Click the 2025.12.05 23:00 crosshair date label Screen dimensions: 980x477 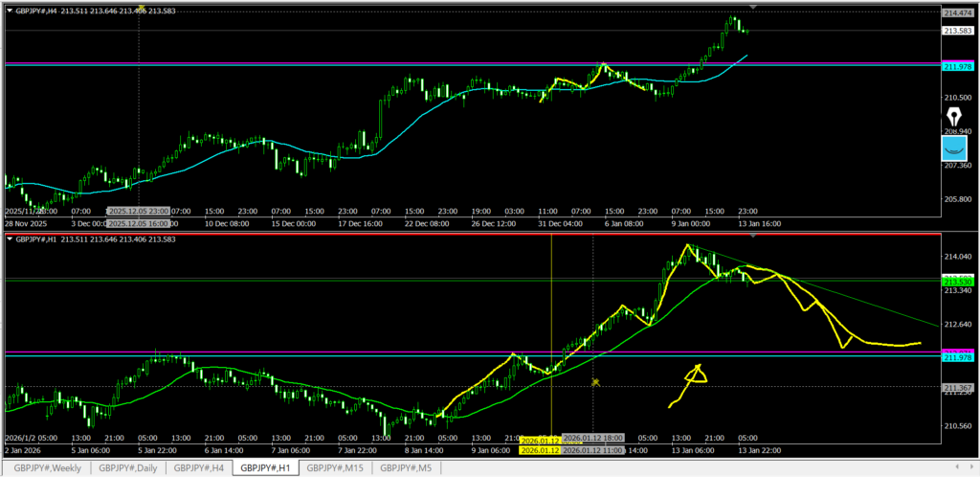point(139,211)
